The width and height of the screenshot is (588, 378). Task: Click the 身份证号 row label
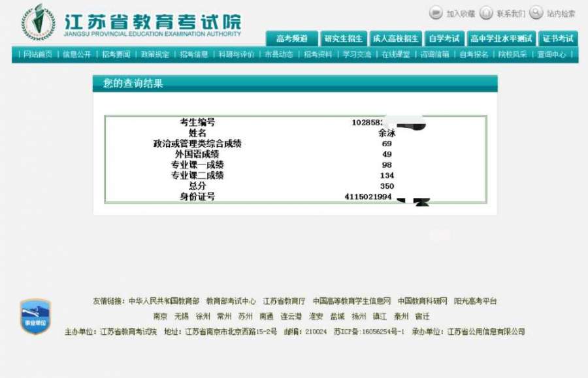[197, 197]
